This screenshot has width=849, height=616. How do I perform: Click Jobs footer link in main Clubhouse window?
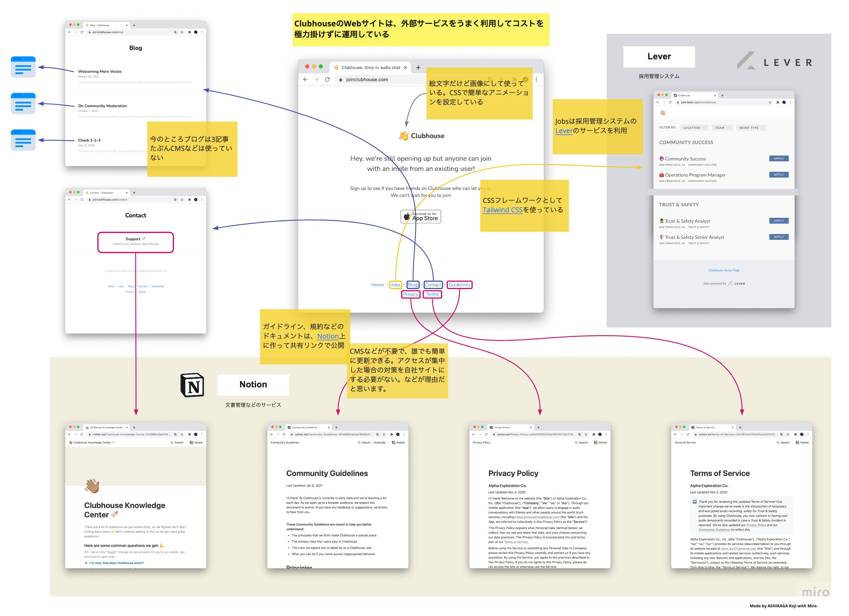coord(395,285)
